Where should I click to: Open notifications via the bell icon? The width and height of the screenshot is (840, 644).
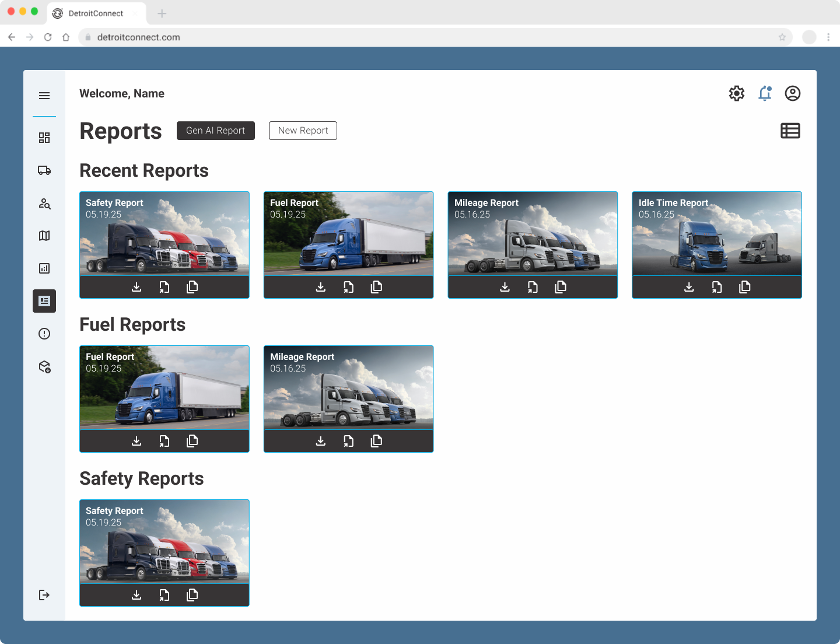(x=765, y=93)
